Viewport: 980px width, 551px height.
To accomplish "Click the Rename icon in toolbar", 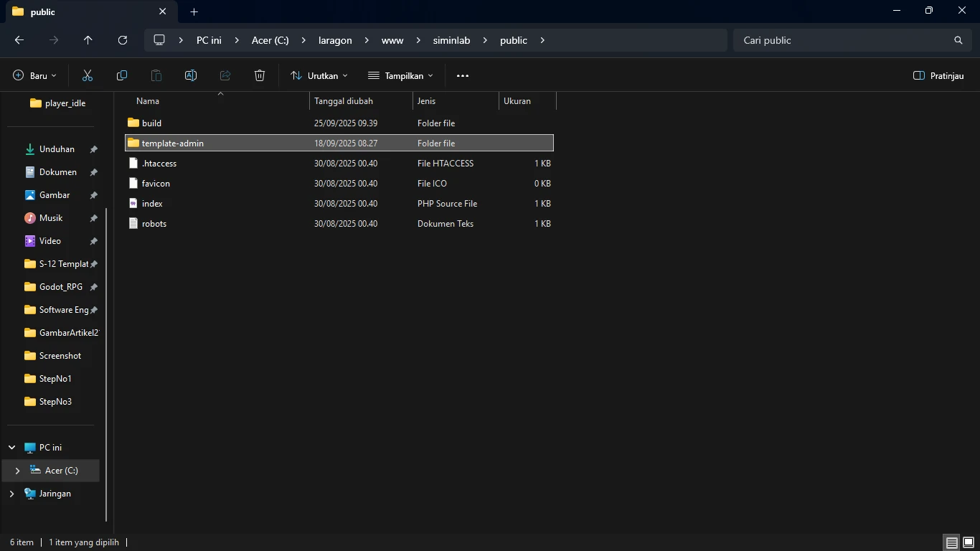I will click(191, 75).
